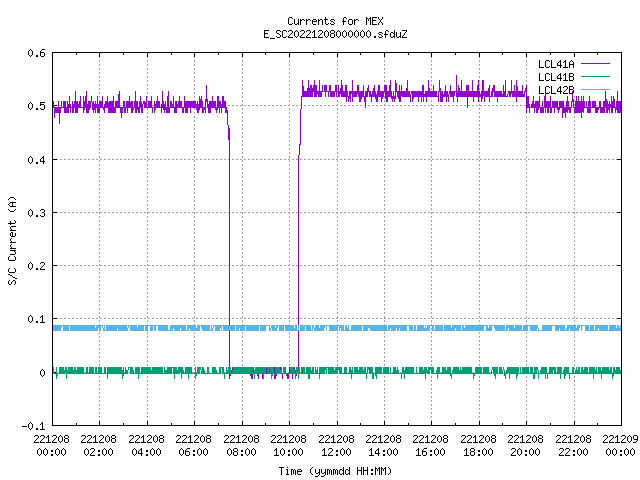This screenshot has width=640, height=480.
Task: Click the LCL42B legend label
Action: (x=556, y=90)
